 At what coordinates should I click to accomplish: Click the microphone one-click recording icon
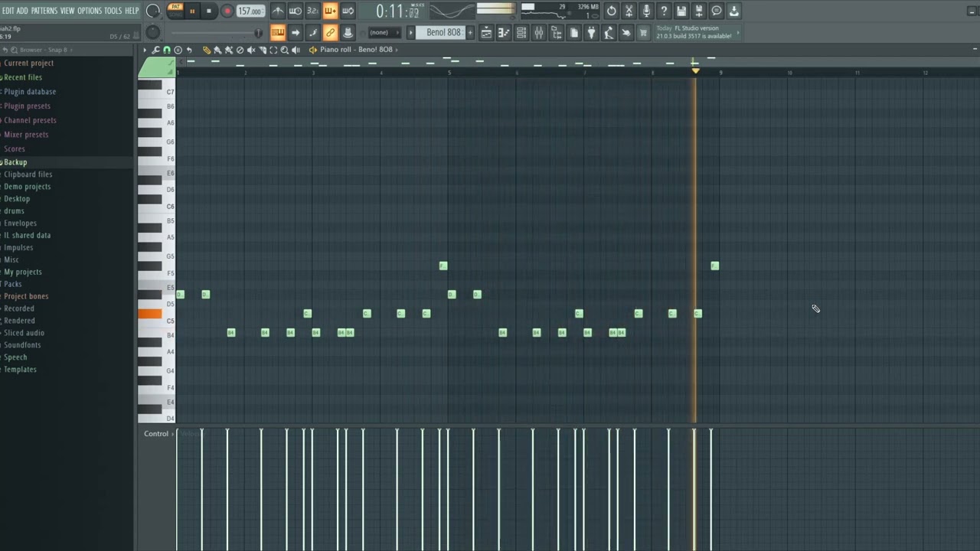[646, 11]
